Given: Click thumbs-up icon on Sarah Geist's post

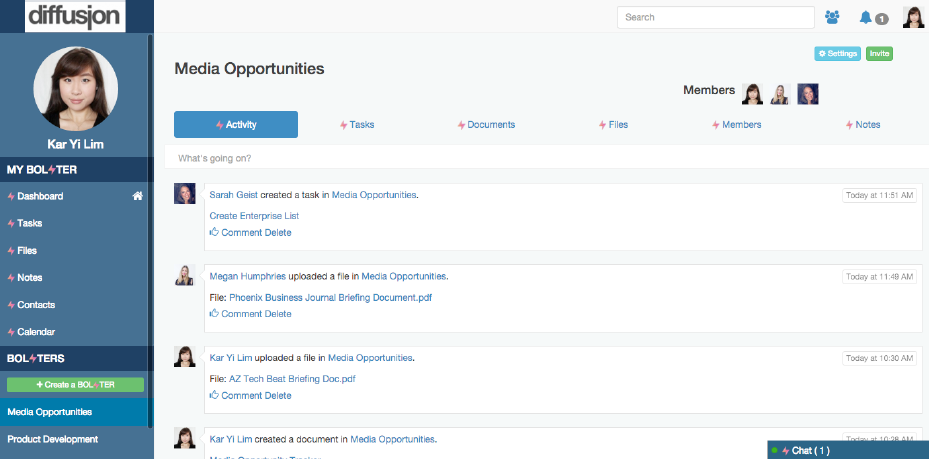Looking at the screenshot, I should tap(214, 232).
